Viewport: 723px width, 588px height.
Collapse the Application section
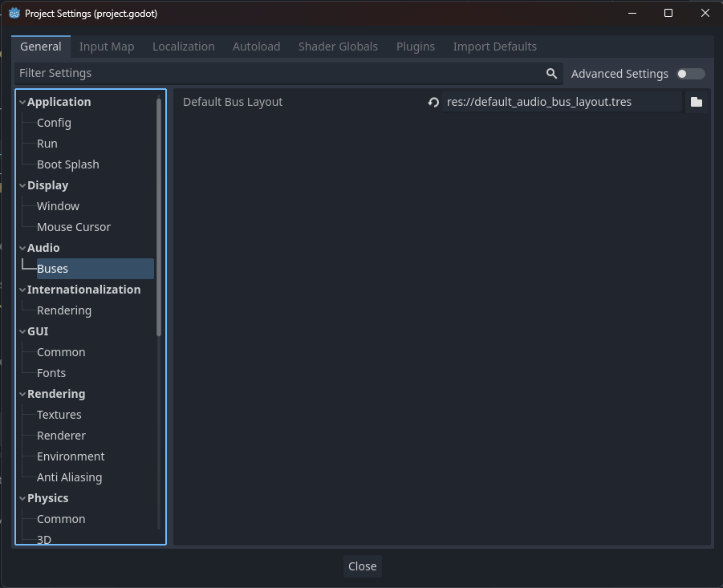coord(22,101)
